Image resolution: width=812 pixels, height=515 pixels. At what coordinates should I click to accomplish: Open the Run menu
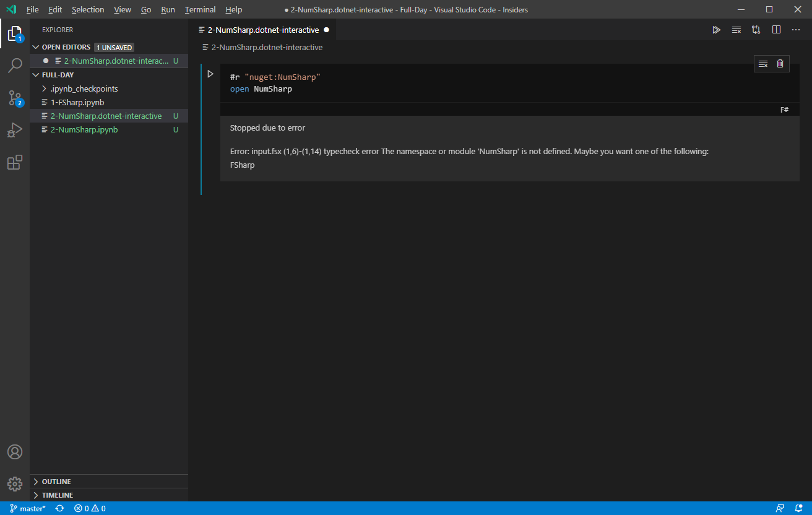tap(168, 9)
